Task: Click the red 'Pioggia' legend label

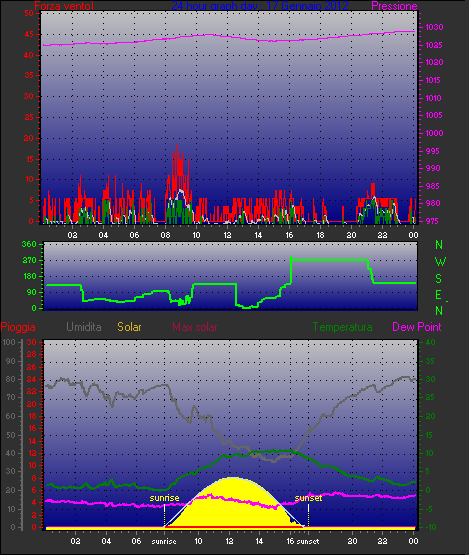Action: [18, 327]
